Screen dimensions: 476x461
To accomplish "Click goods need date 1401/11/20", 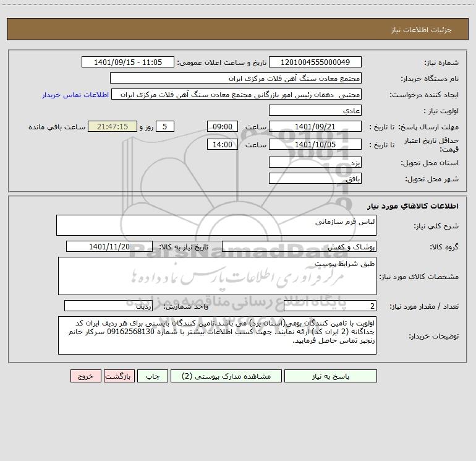I will point(109,246).
